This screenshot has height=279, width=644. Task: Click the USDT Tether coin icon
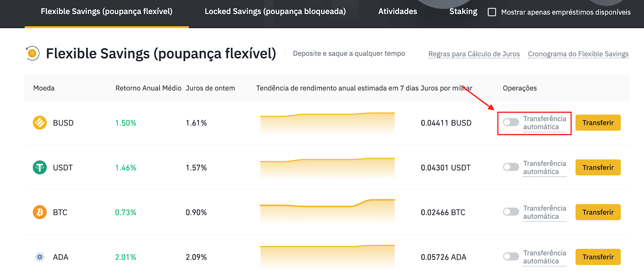[x=40, y=167]
